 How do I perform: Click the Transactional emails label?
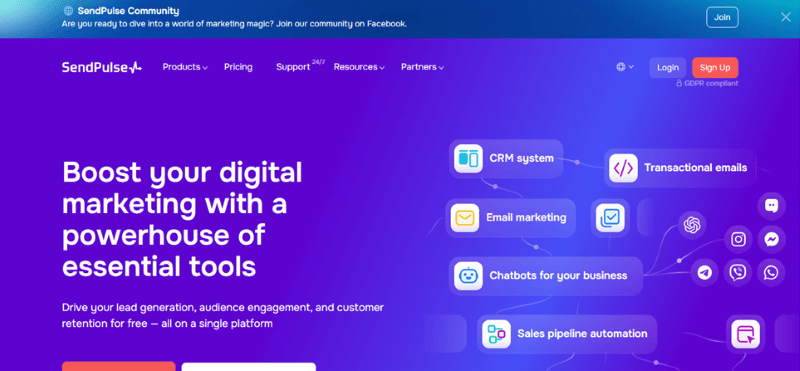[x=695, y=168]
